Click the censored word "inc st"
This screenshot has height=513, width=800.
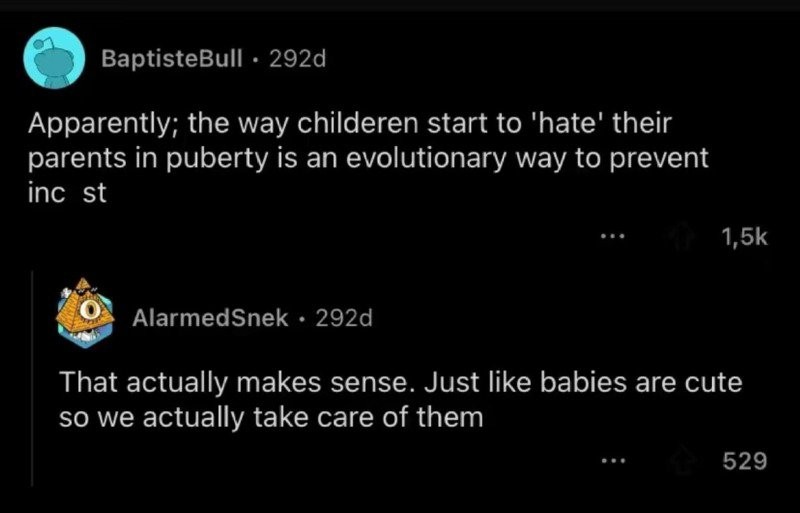pyautogui.click(x=67, y=192)
